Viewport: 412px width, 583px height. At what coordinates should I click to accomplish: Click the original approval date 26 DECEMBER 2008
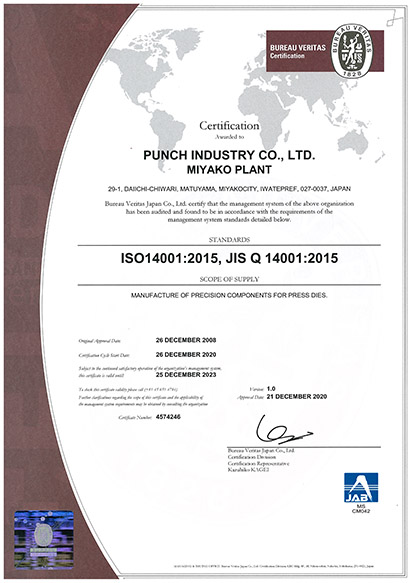186,340
